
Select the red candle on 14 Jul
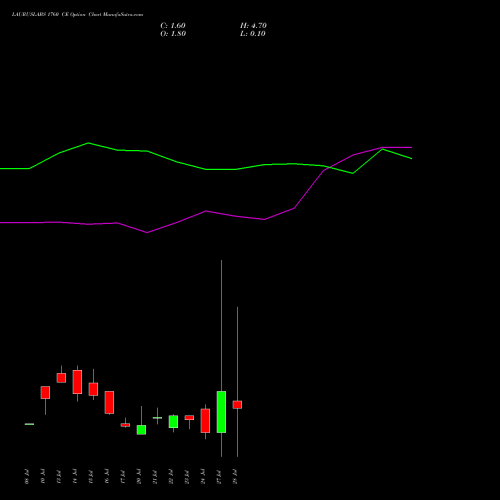pos(77,382)
